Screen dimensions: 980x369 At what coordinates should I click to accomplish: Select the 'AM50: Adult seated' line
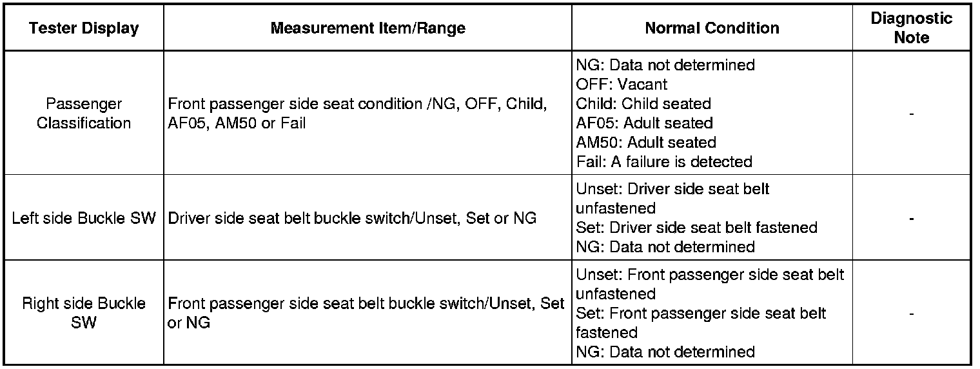click(646, 142)
